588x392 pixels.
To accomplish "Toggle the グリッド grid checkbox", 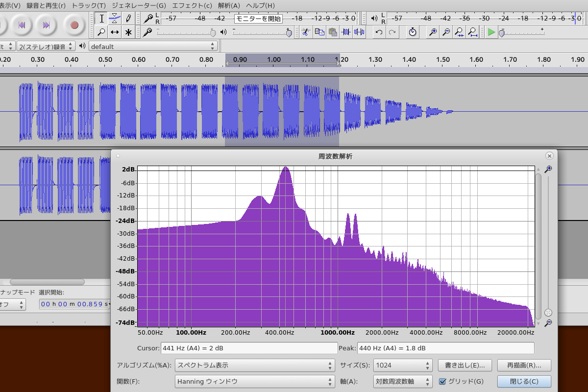I will coord(442,381).
